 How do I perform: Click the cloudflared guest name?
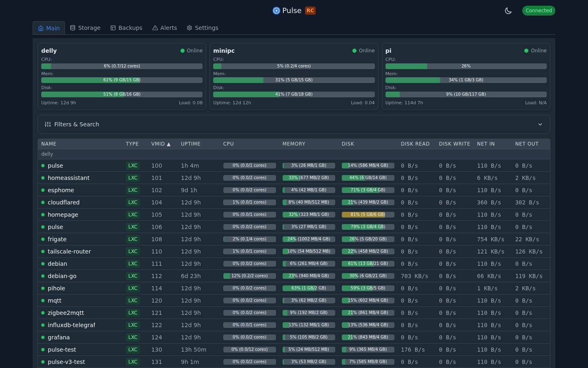[64, 202]
